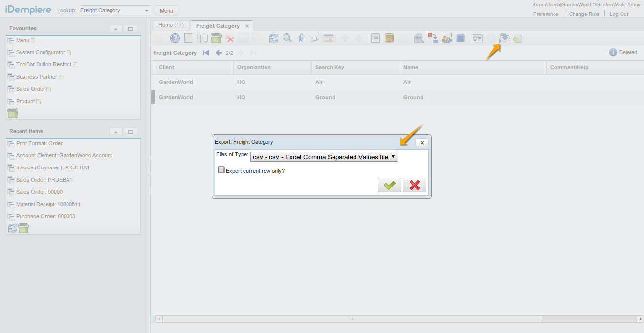Viewport: 644px width, 333px height.
Task: Empty the Favourites recycle bin icon
Action: tap(12, 113)
